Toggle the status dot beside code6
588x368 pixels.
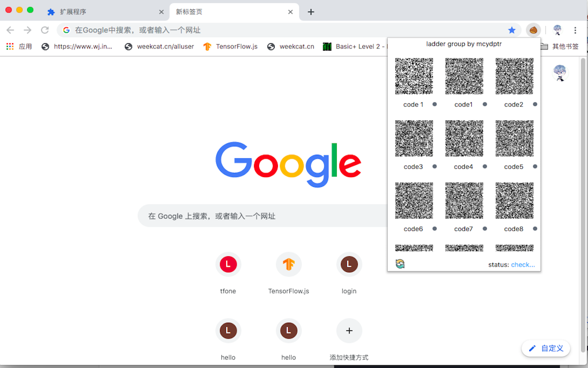point(435,229)
